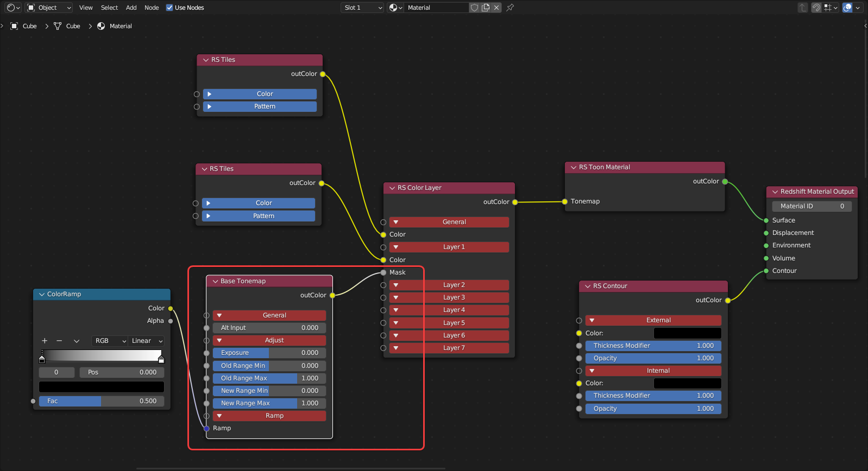Viewport: 868px width, 471px height.
Task: Click the fake user shield icon
Action: point(475,8)
